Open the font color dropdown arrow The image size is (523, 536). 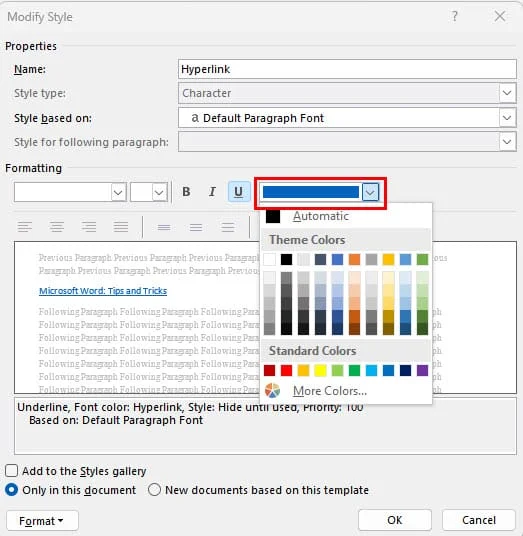point(370,192)
